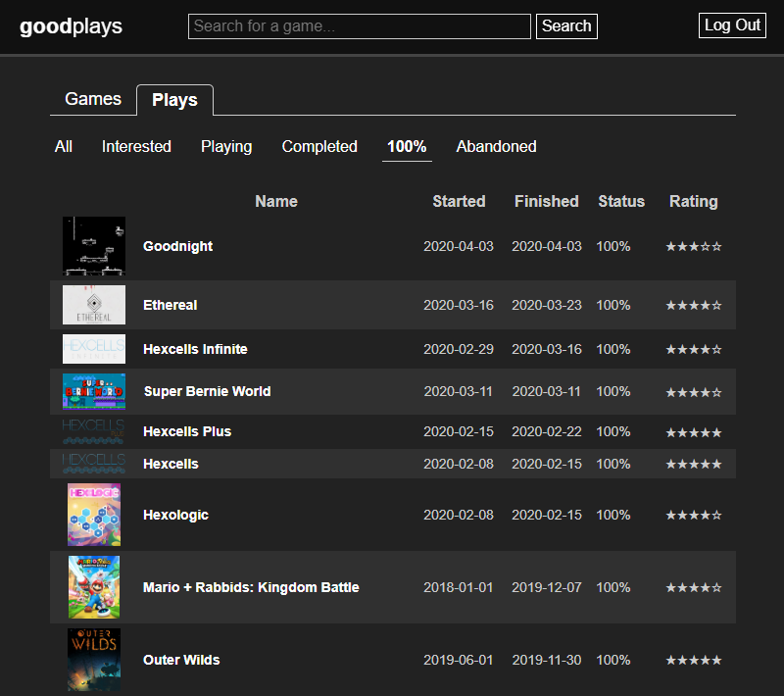This screenshot has width=784, height=696.
Task: Open the goodplays home logo
Action: [71, 26]
